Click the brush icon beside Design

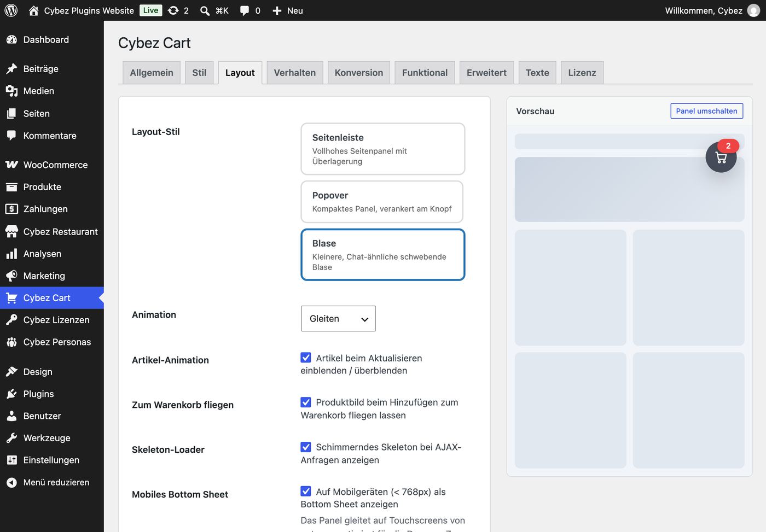click(x=11, y=371)
